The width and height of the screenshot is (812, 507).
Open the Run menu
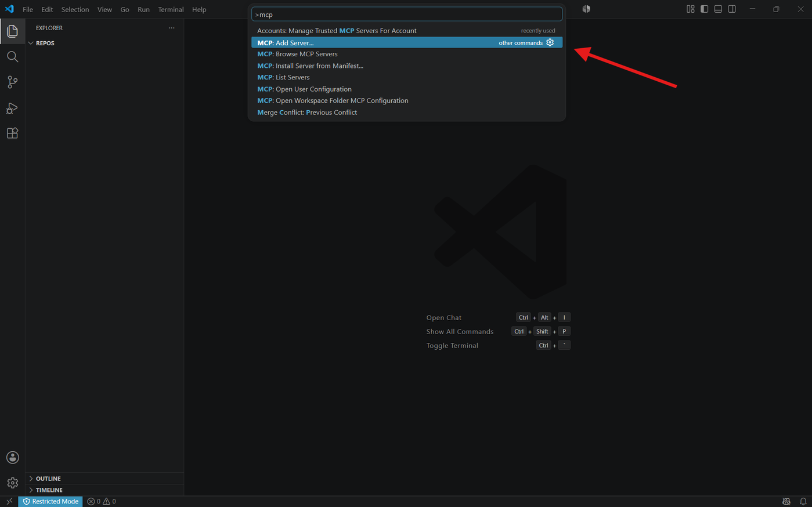click(143, 9)
